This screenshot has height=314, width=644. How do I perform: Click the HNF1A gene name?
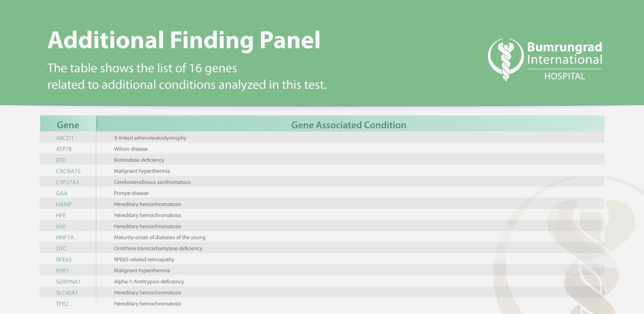tap(65, 238)
